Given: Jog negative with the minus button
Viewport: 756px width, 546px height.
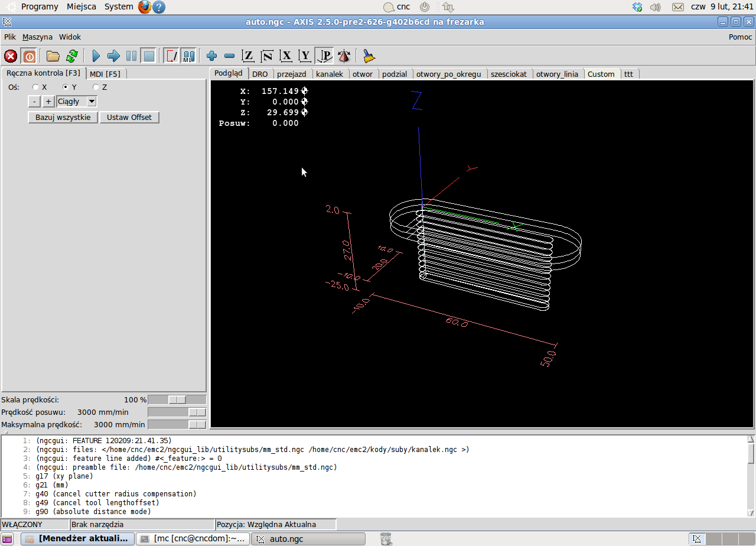Looking at the screenshot, I should tap(35, 102).
